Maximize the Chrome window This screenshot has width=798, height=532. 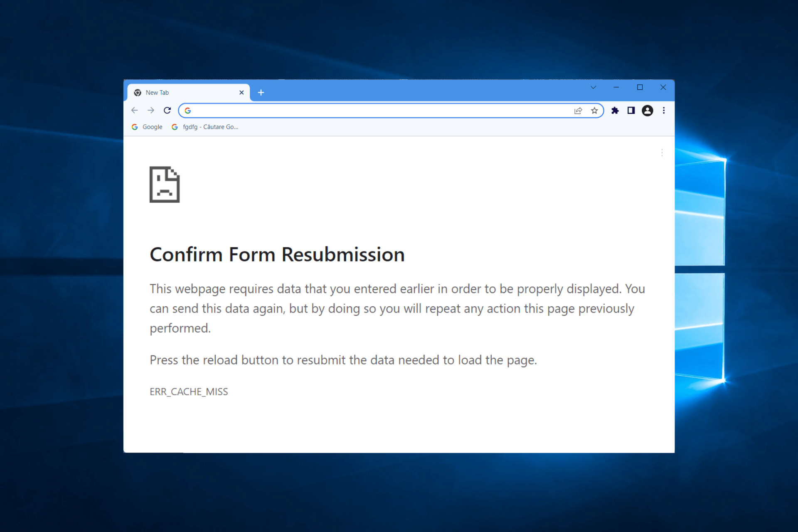[x=640, y=87]
